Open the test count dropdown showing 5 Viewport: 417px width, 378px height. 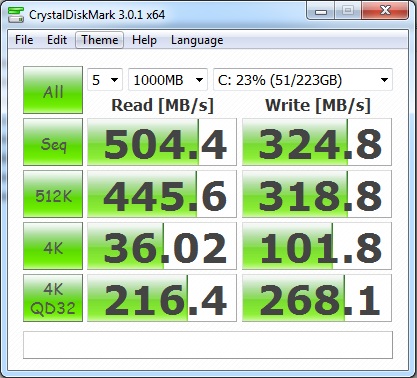tap(105, 80)
